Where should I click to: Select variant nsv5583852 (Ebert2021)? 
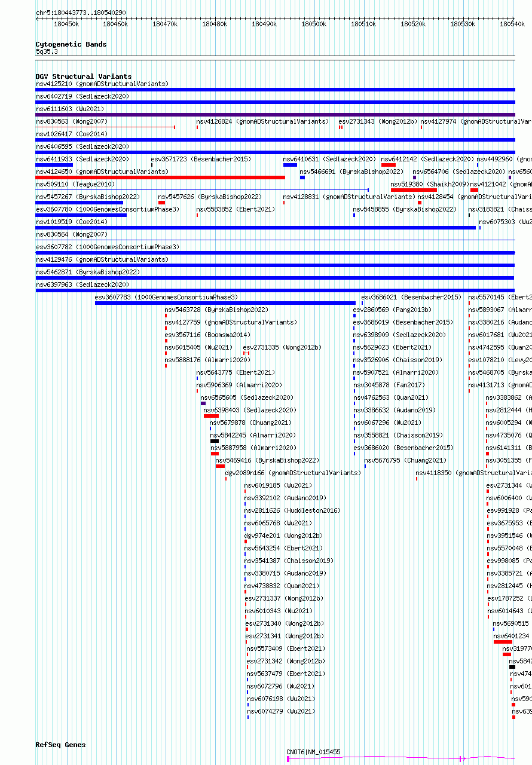coord(236,209)
